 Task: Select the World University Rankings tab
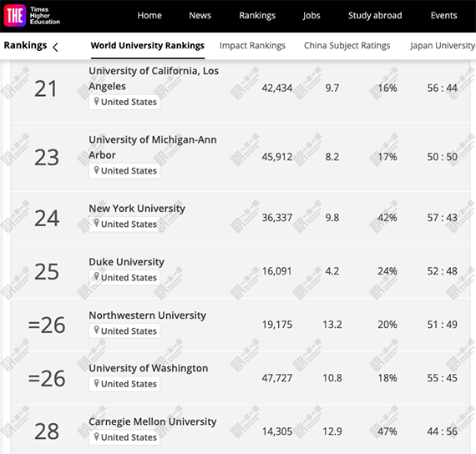pyautogui.click(x=148, y=46)
